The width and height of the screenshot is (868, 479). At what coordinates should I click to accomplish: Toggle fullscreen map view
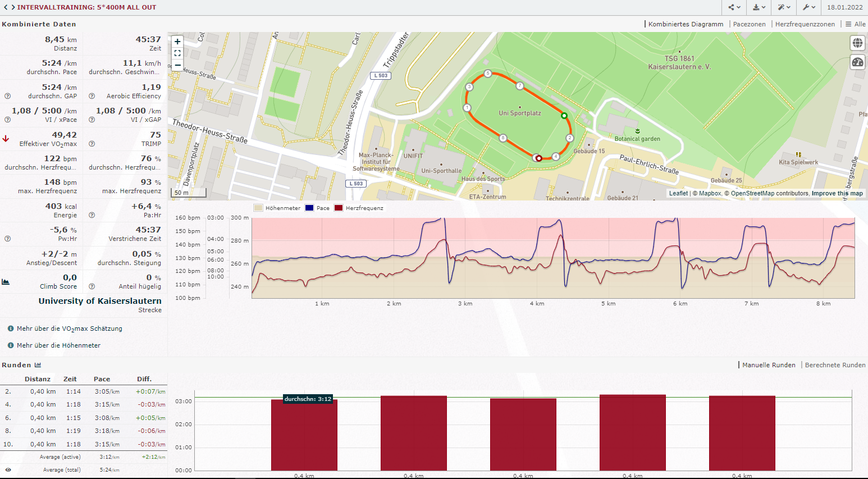pyautogui.click(x=177, y=53)
